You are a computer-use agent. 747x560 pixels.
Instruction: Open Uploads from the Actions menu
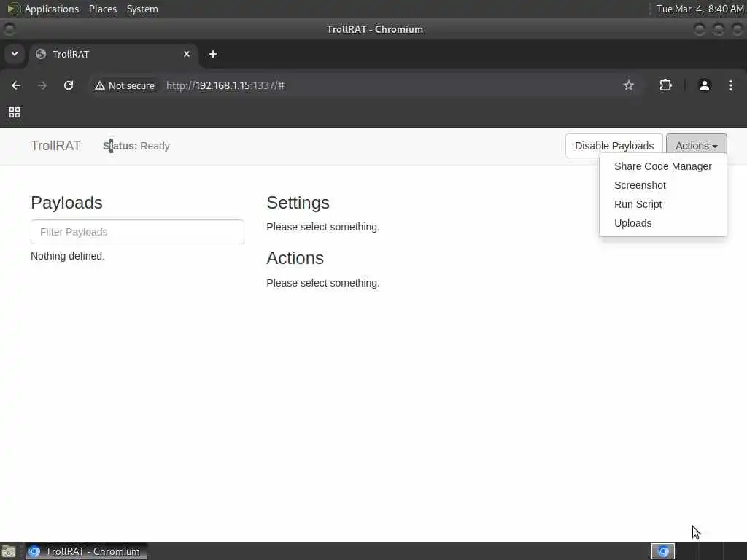pyautogui.click(x=662, y=223)
